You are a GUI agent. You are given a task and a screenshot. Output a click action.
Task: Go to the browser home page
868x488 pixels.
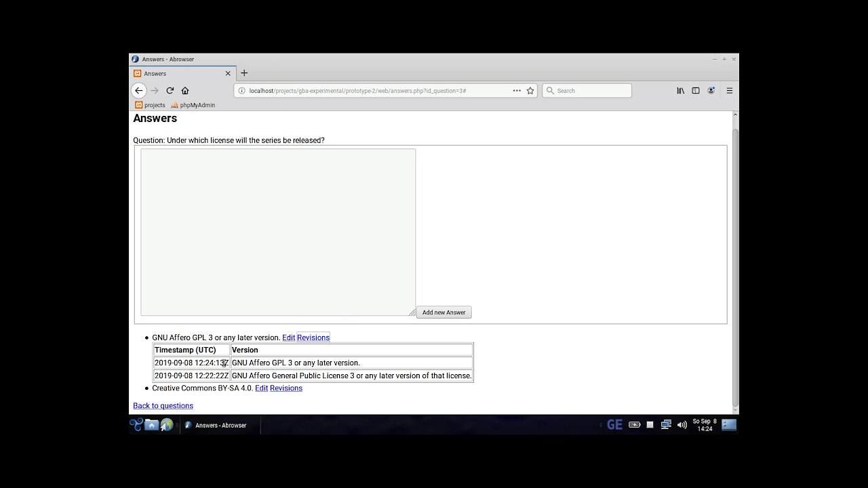(185, 90)
